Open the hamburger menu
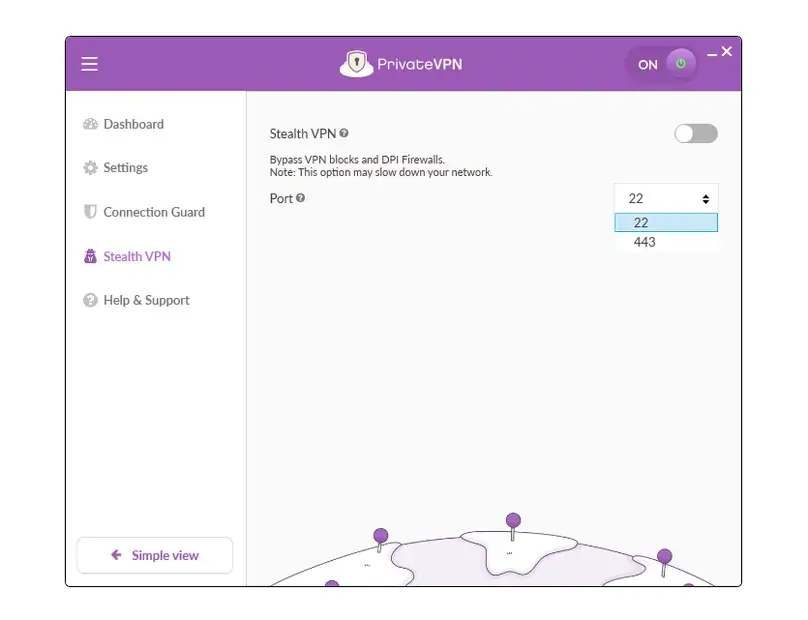This screenshot has height=620, width=808. click(89, 64)
